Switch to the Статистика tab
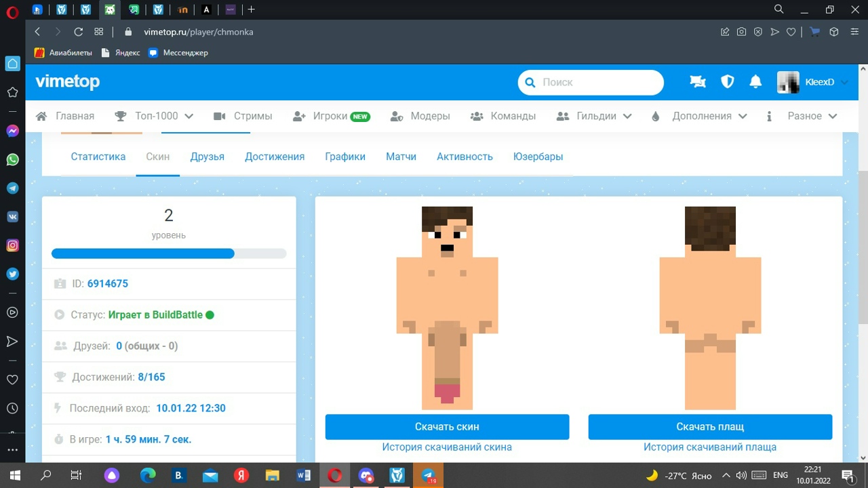Image resolution: width=868 pixels, height=488 pixels. click(x=98, y=156)
